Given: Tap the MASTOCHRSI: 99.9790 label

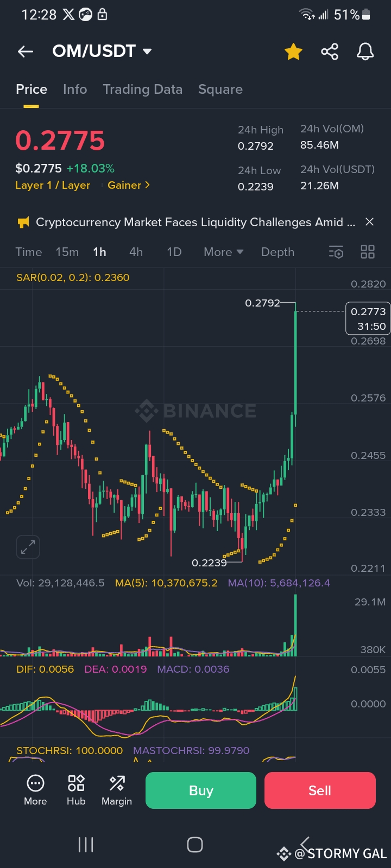Looking at the screenshot, I should pos(191,750).
